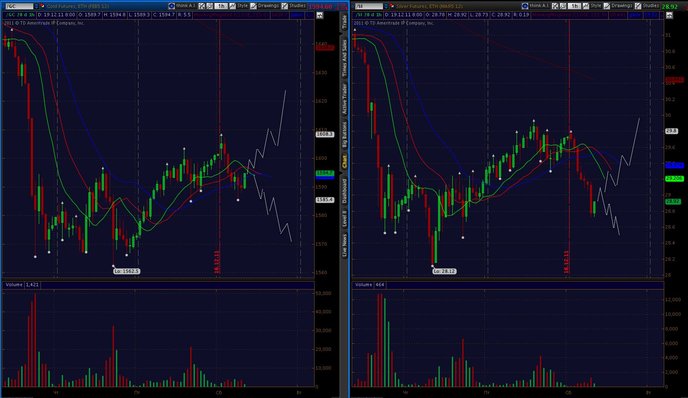Open the Live News side tab
Image resolution: width=688 pixels, height=398 pixels.
point(344,246)
